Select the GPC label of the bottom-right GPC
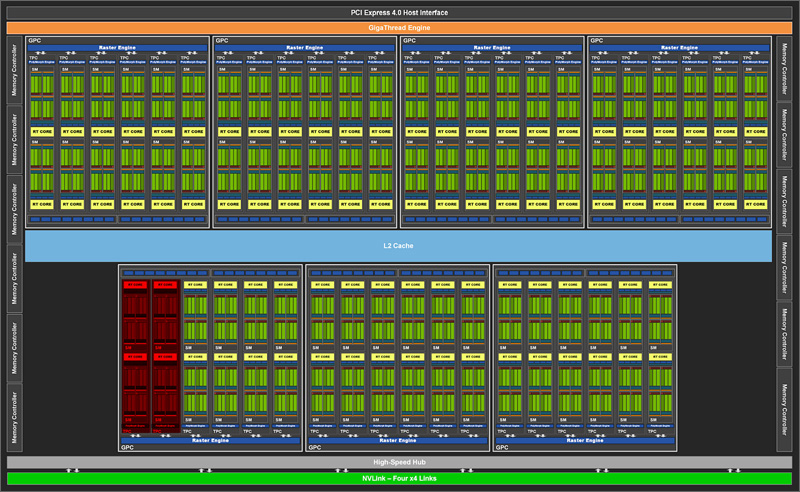This screenshot has height=492, width=800. point(502,447)
